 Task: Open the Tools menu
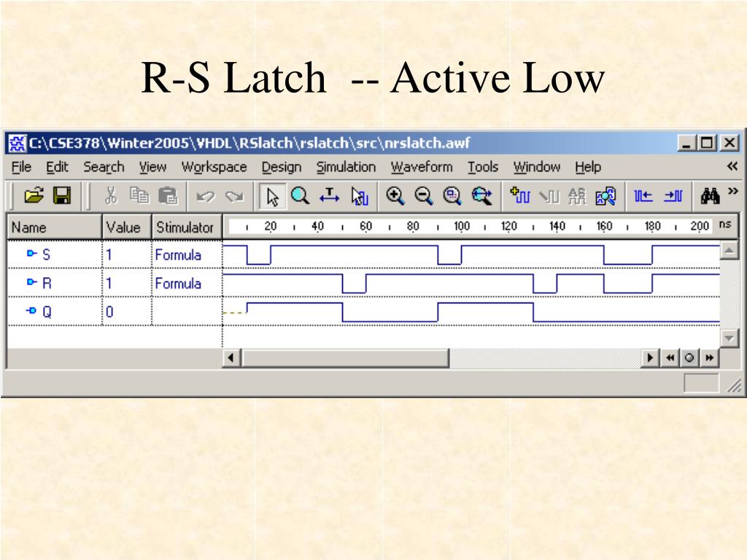pos(483,167)
